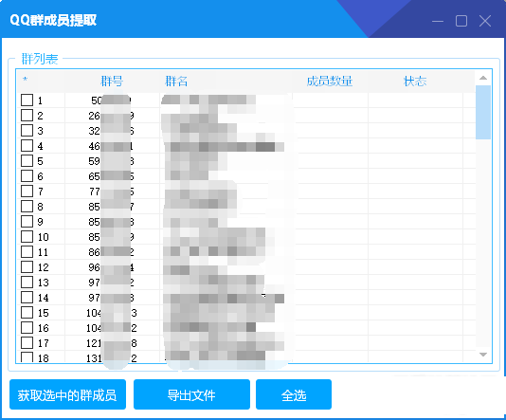Tick the checkbox for row 14
Viewport: 506px width, 420px height.
[x=27, y=298]
